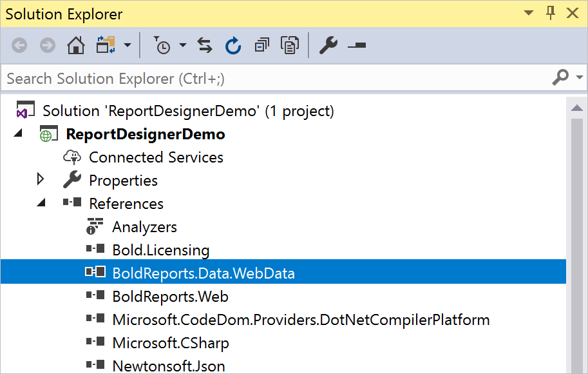
Task: Select the References node
Action: pyautogui.click(x=126, y=204)
